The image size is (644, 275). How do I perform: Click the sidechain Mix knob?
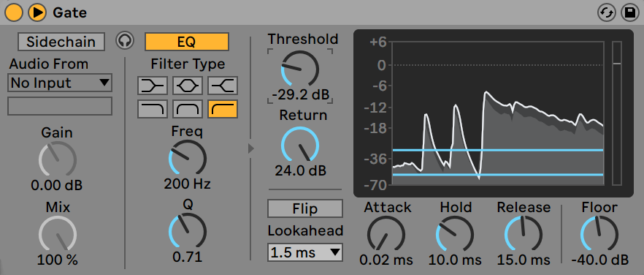click(x=58, y=233)
